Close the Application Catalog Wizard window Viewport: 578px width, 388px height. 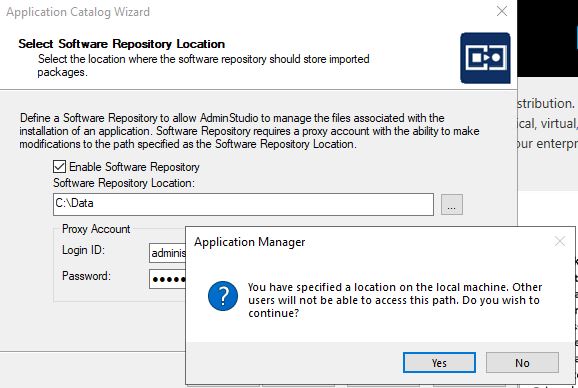(x=502, y=11)
